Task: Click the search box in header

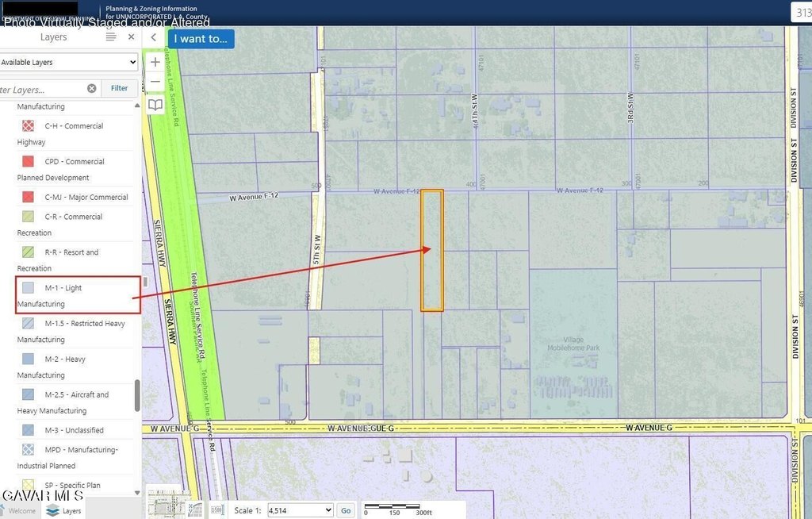Action: click(x=801, y=13)
